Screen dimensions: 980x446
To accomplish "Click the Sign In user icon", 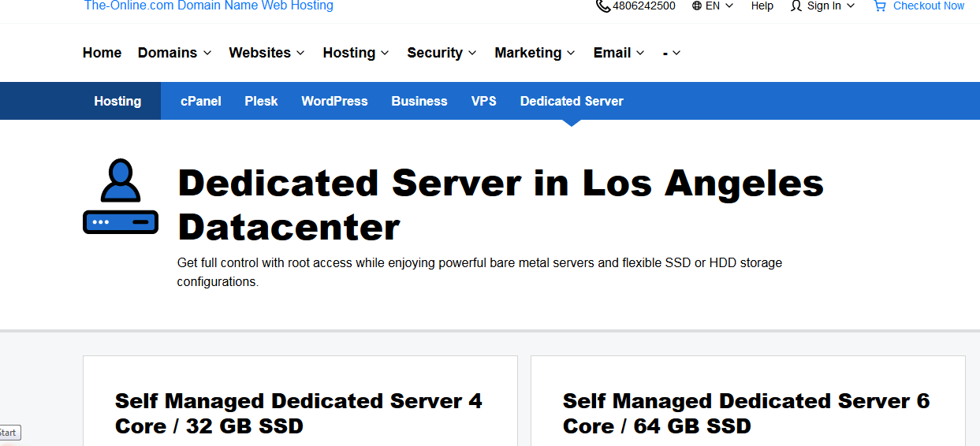I will click(x=796, y=6).
